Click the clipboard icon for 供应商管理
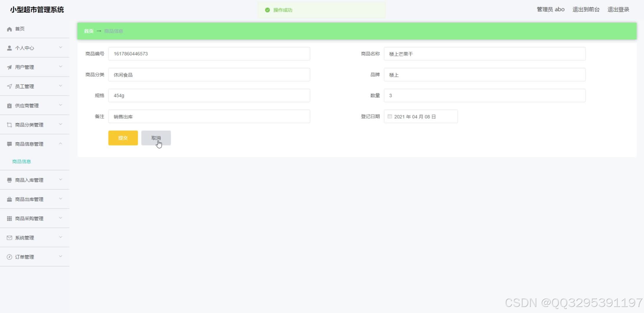This screenshot has height=313, width=644. click(x=9, y=106)
